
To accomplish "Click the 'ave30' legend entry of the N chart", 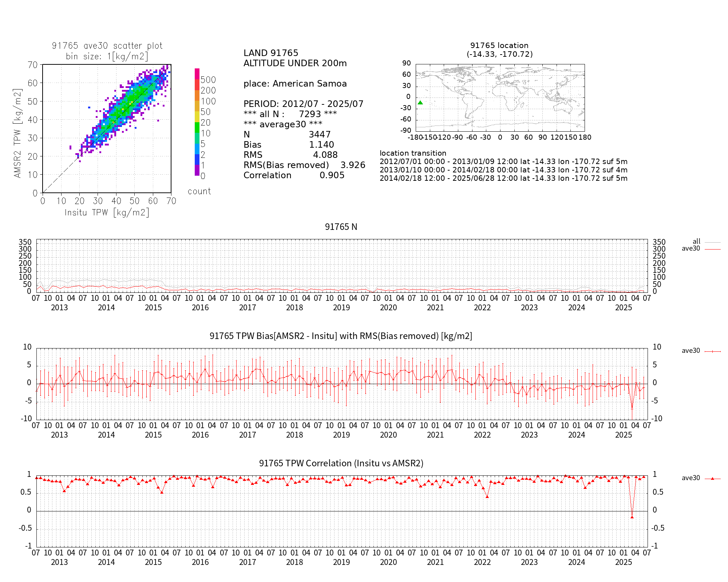I will coord(701,248).
